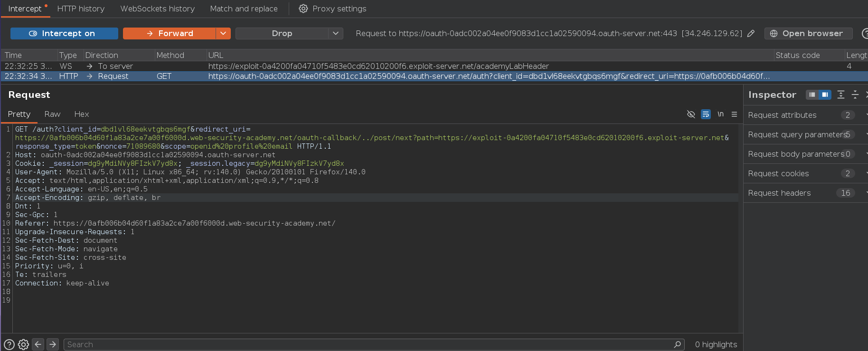Sort by the Time column header

(29, 55)
